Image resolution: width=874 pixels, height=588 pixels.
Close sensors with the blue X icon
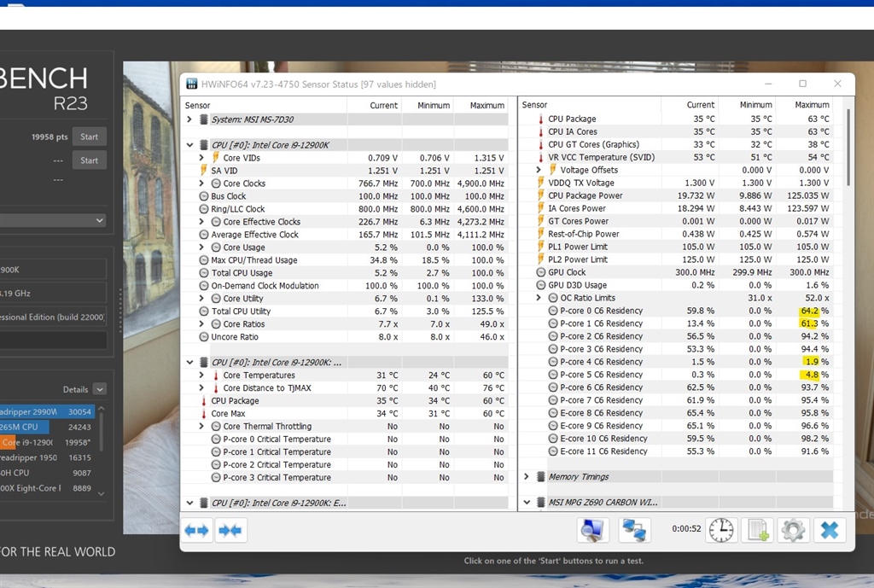click(830, 529)
